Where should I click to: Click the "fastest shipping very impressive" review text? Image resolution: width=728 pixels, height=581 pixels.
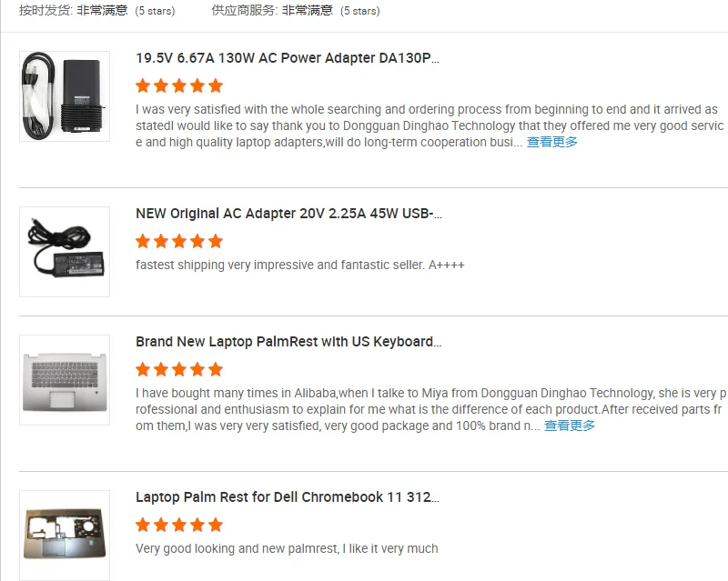tap(300, 265)
